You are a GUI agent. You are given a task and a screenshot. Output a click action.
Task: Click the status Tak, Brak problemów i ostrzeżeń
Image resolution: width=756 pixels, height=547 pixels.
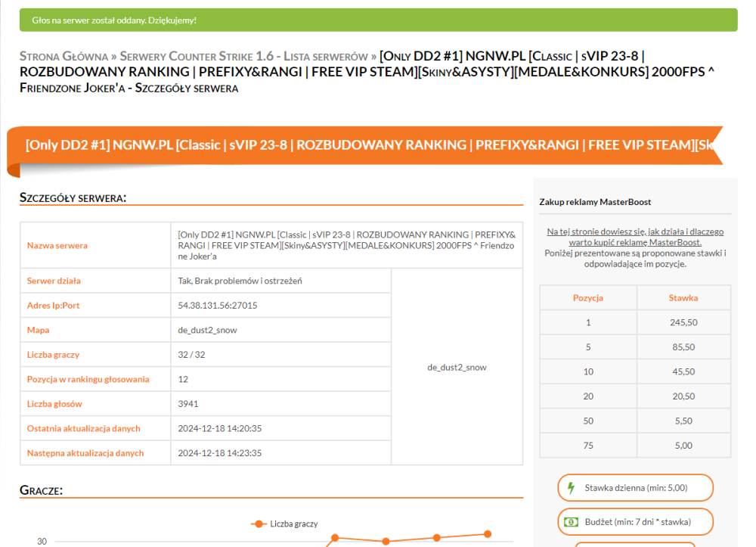coord(240,281)
